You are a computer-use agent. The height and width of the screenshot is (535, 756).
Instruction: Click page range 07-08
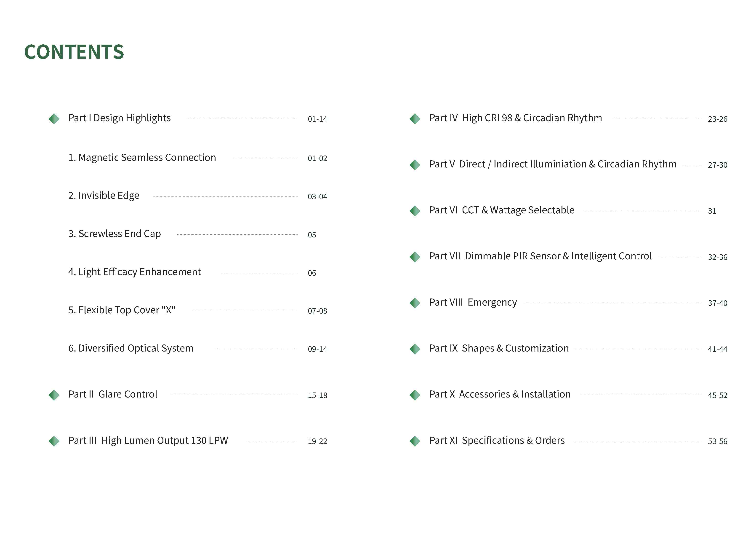coord(317,311)
